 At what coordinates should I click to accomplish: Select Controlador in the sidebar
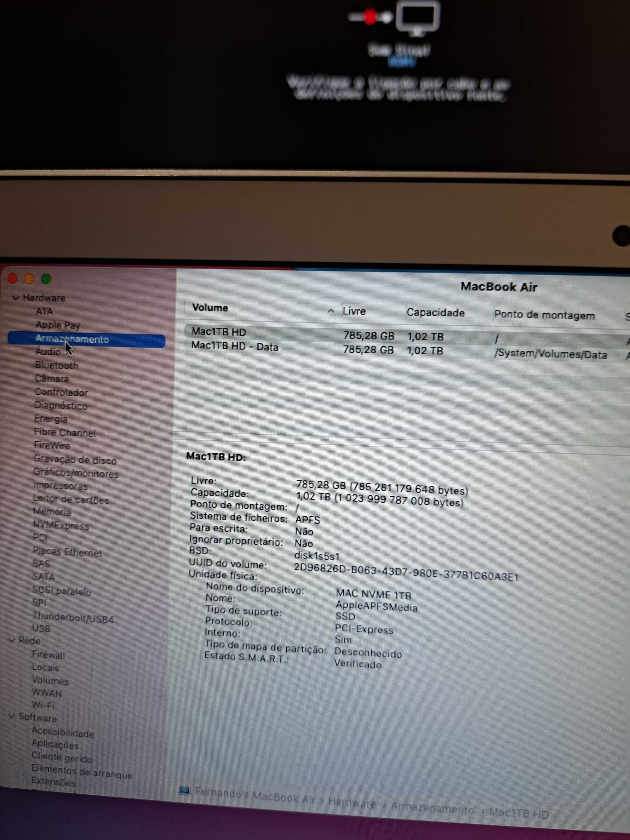click(x=61, y=392)
